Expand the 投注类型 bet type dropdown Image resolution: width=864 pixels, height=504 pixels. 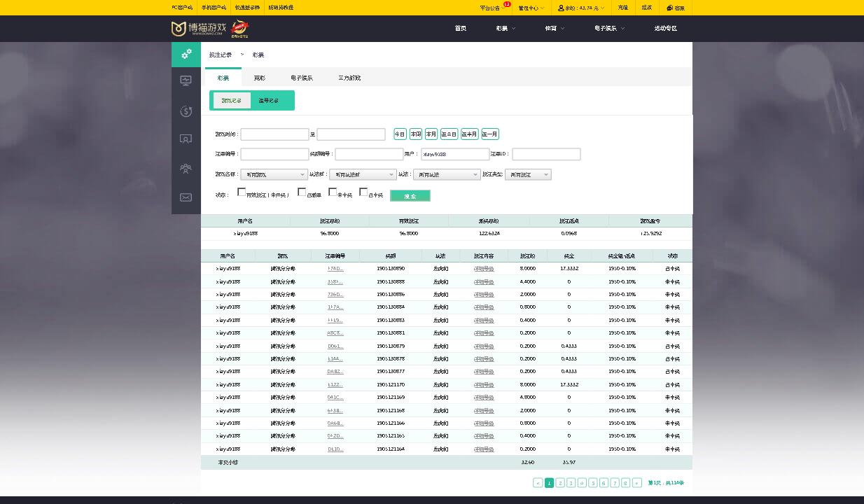[528, 174]
